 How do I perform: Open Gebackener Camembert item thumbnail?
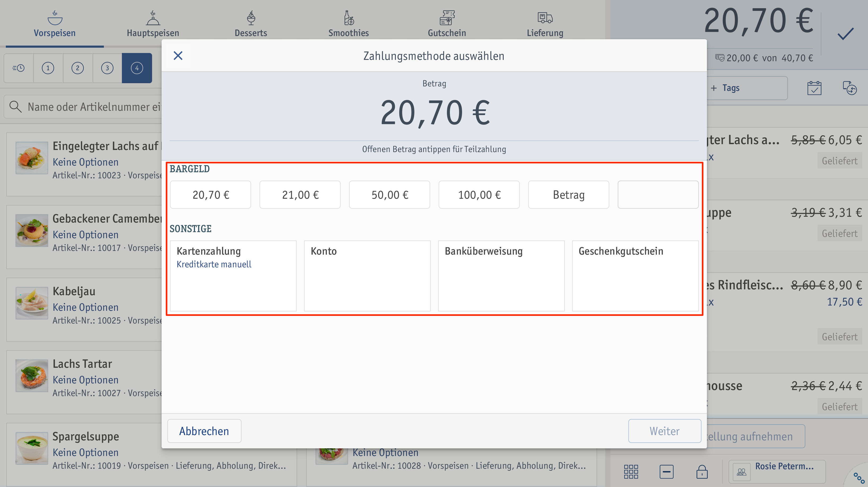coord(32,231)
